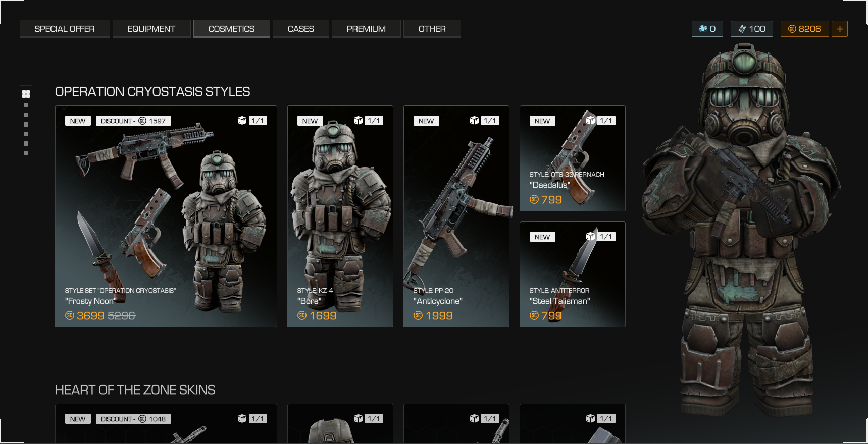Click the 8206 gold coin balance
This screenshot has height=444, width=868.
coord(804,29)
